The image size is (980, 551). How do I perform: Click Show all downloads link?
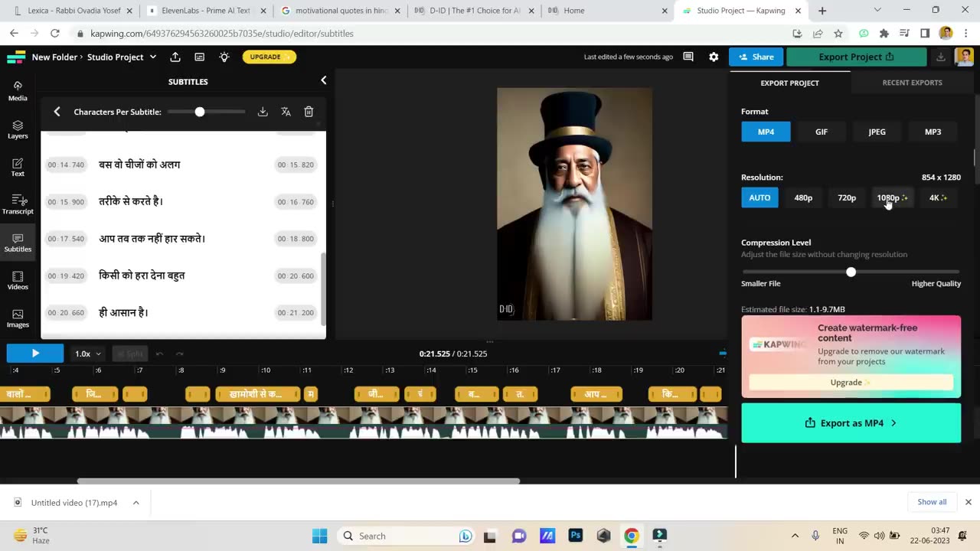click(x=932, y=502)
